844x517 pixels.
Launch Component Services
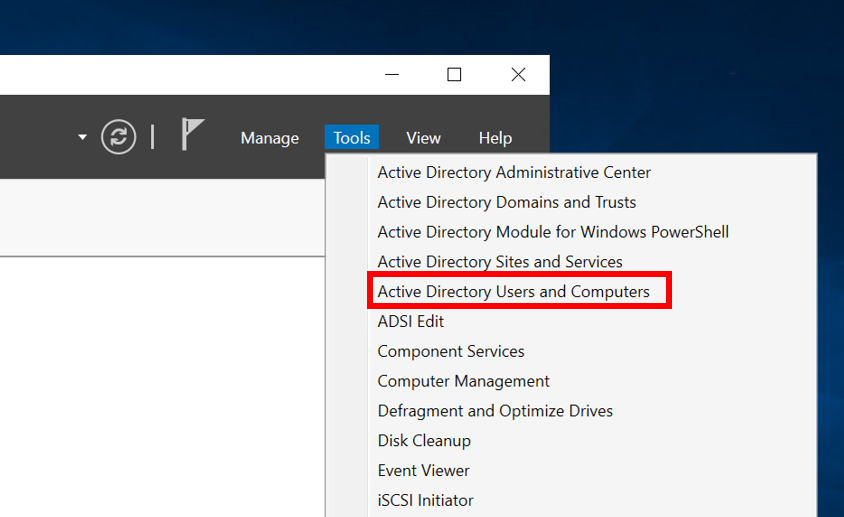click(x=451, y=351)
